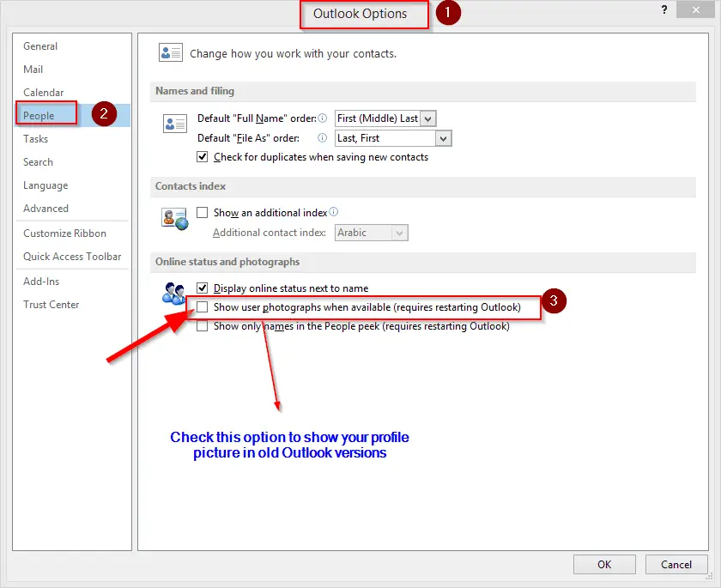Toggle Display online status next to name
The width and height of the screenshot is (721, 588).
pyautogui.click(x=203, y=288)
